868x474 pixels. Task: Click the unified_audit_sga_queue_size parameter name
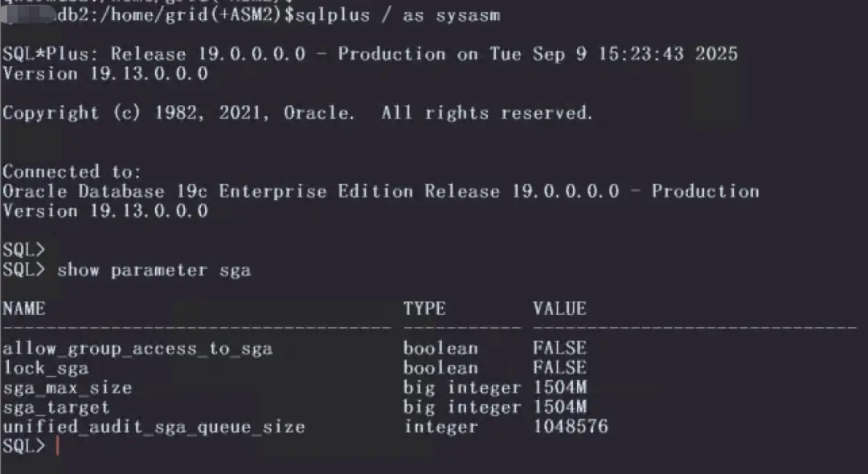(154, 427)
